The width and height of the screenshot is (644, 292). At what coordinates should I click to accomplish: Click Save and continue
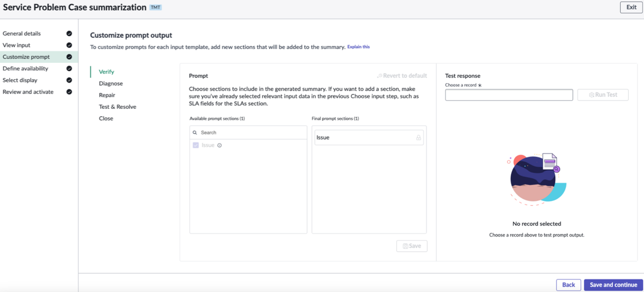(613, 285)
